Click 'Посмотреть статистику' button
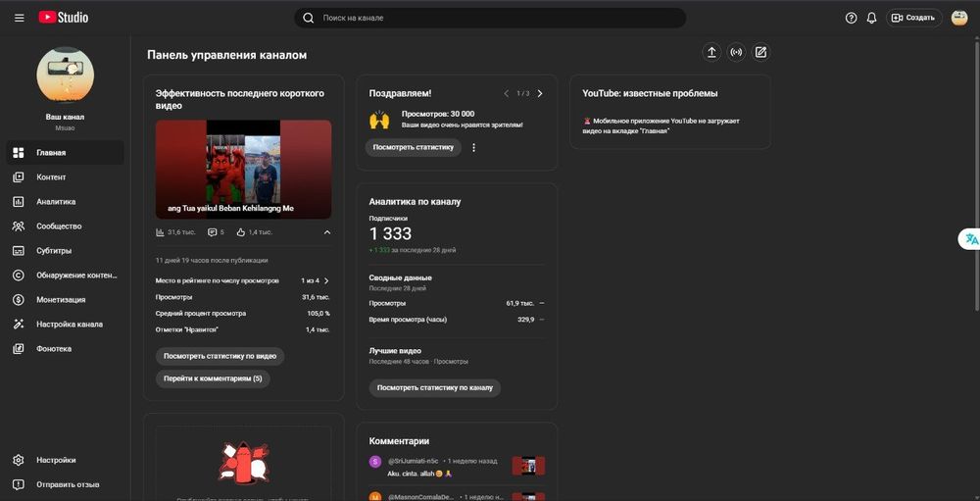The width and height of the screenshot is (980, 501). coord(414,148)
